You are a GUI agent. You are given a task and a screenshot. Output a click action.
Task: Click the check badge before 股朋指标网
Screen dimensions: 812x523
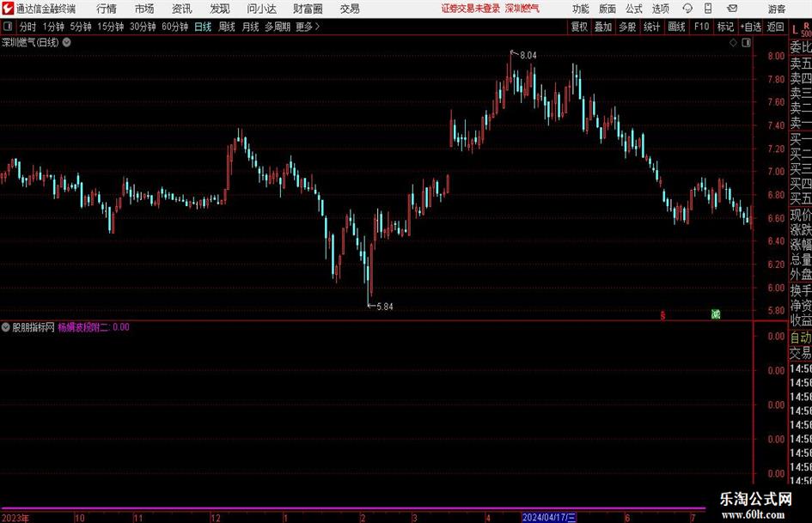[x=6, y=326]
